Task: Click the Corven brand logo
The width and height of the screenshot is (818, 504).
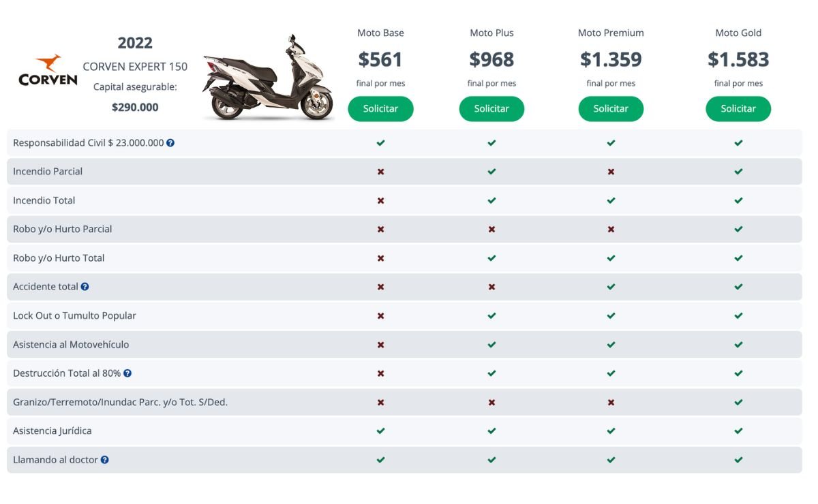Action: (48, 71)
